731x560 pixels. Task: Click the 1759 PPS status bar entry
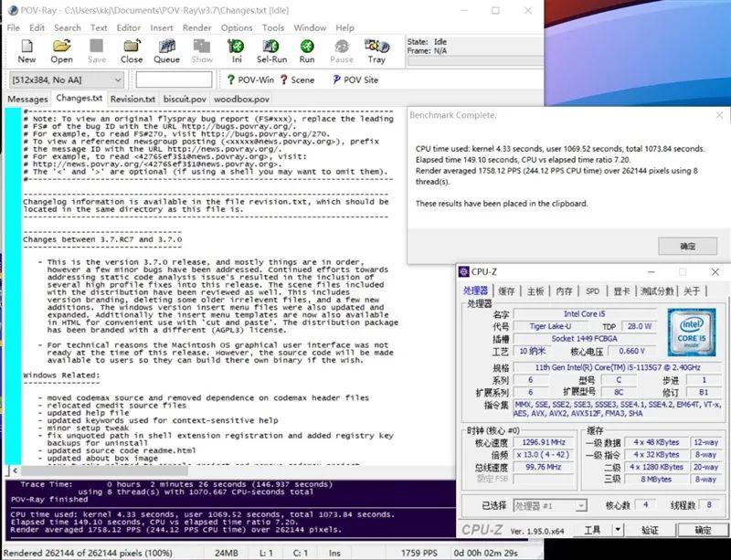tap(419, 553)
